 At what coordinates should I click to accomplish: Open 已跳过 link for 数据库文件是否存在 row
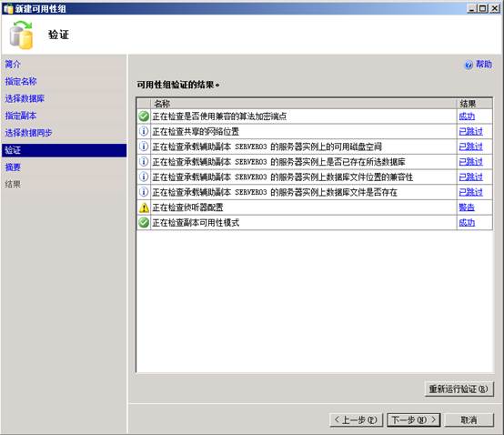coord(471,192)
